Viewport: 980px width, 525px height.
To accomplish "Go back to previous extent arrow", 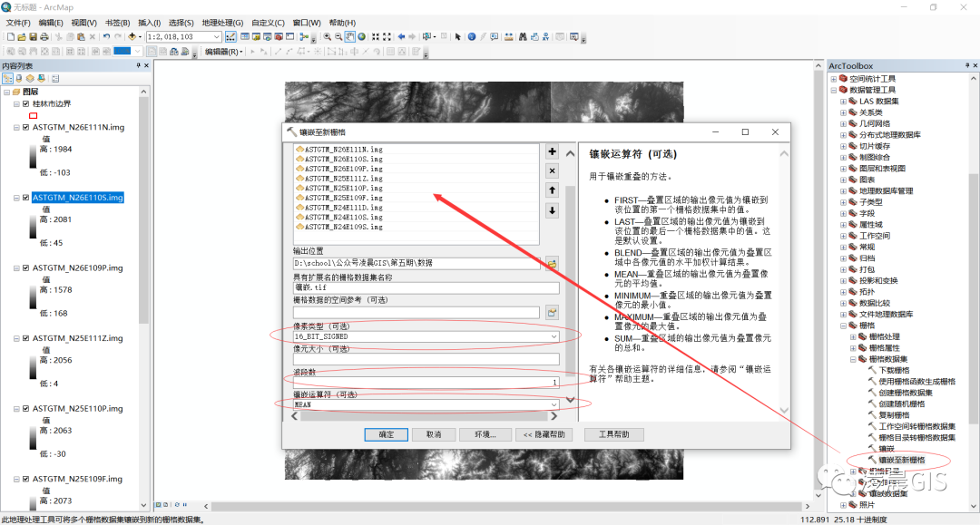I will coord(401,37).
